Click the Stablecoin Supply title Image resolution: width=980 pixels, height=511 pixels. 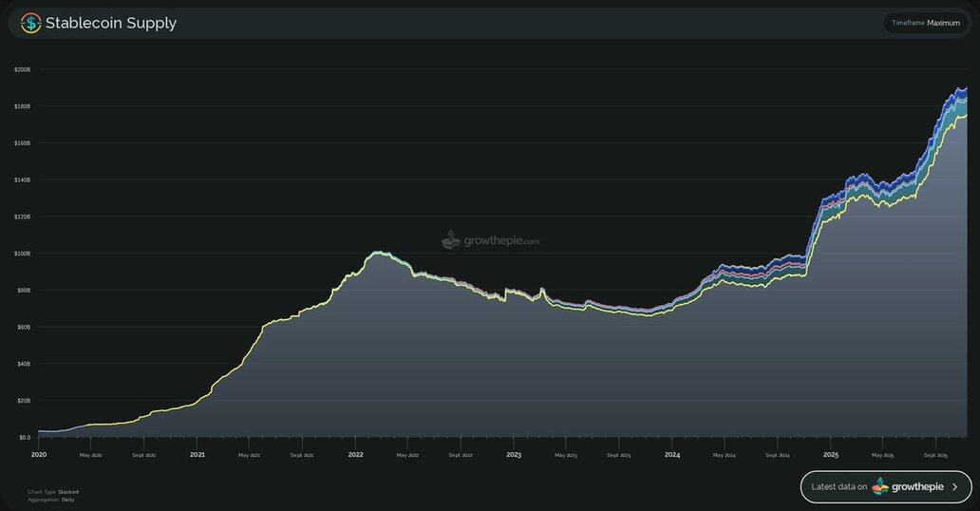tap(111, 23)
